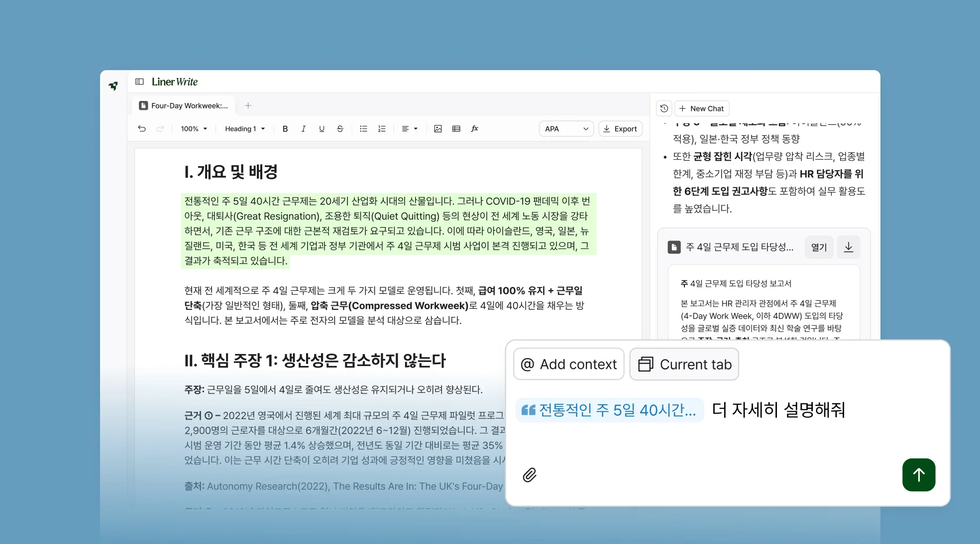This screenshot has height=544, width=980.
Task: Click the Export button
Action: click(x=620, y=129)
